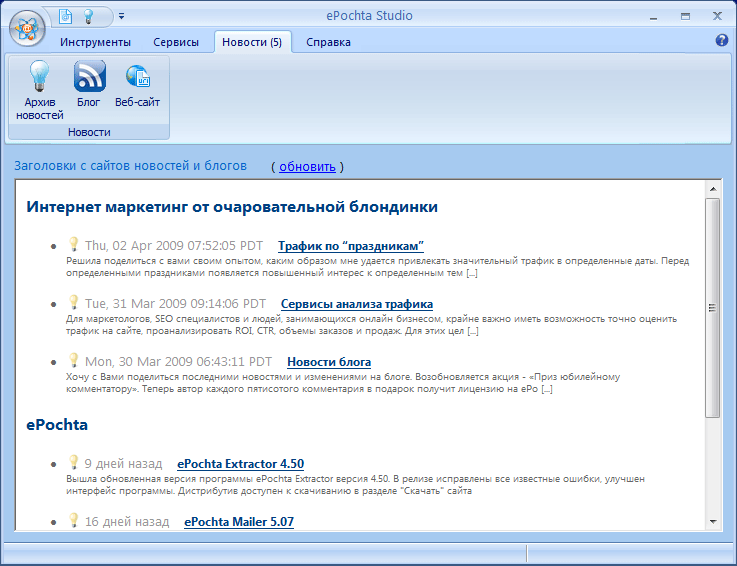Maximize the ePochta Studio window
This screenshot has height=566, width=737.
tap(685, 16)
